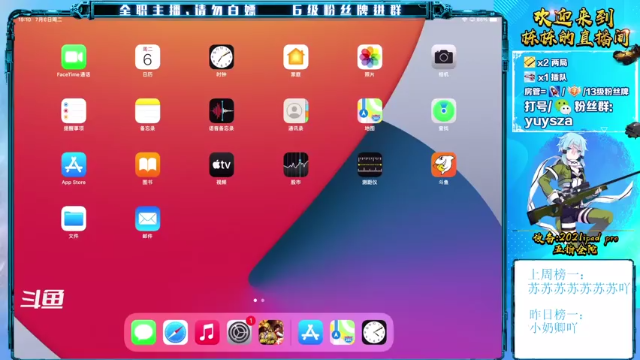
Task: Open the Find My app
Action: pyautogui.click(x=444, y=111)
